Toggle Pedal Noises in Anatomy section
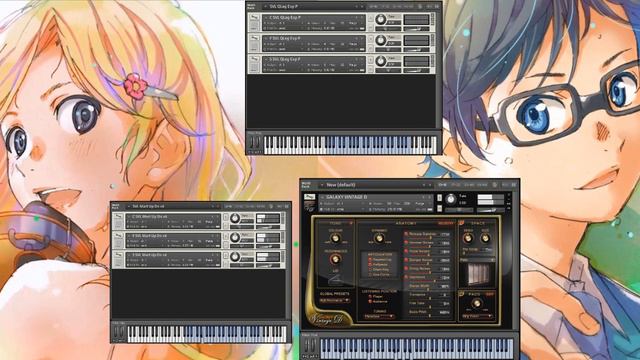The image size is (640, 360). click(406, 251)
